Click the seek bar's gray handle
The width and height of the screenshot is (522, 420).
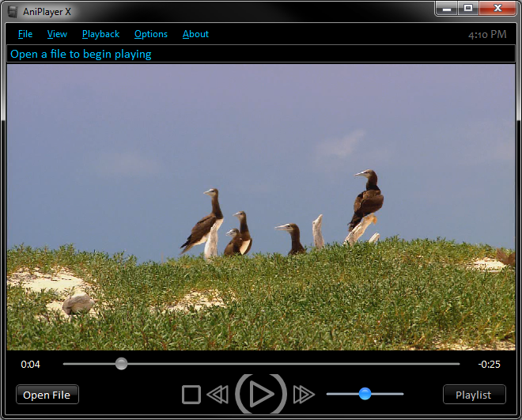(121, 364)
